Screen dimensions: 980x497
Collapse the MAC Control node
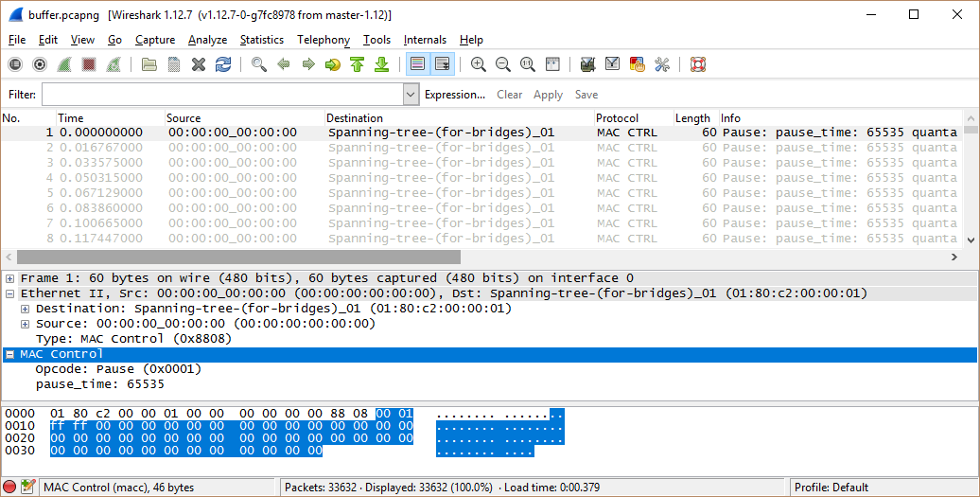tap(10, 354)
